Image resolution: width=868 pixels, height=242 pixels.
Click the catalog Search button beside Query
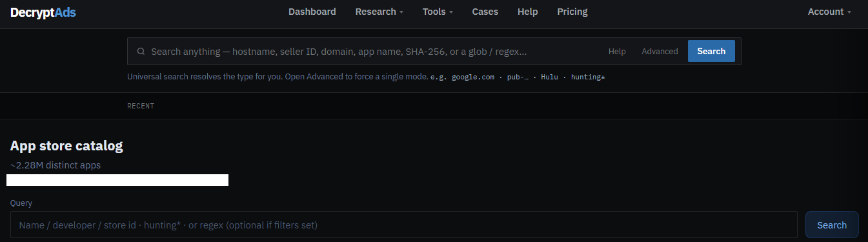832,225
